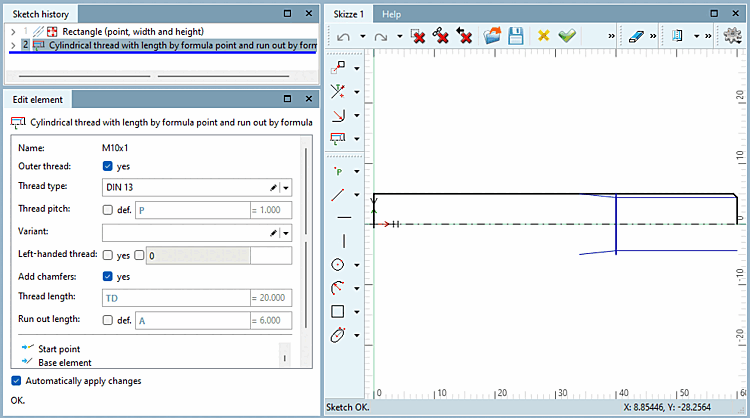This screenshot has height=418, width=750.
Task: Open dropdown next to circle tool
Action: pos(357,265)
